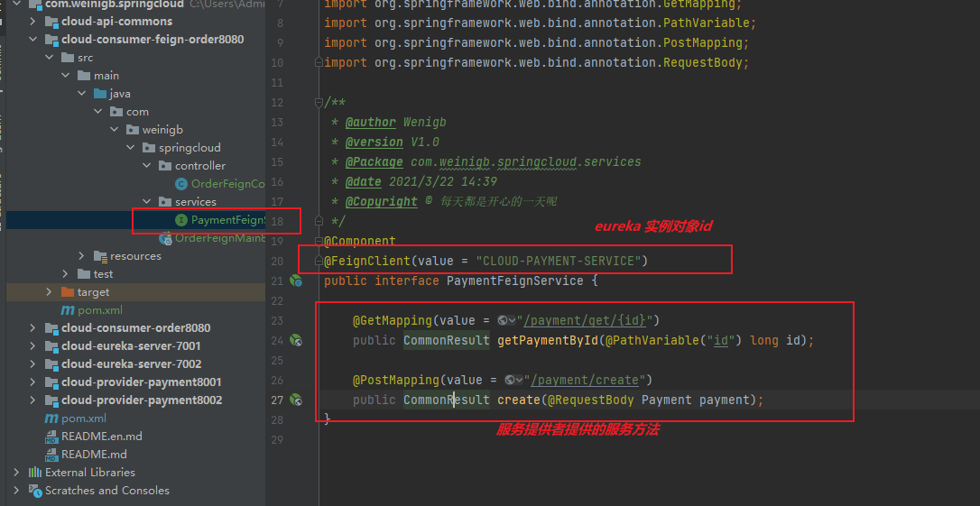Click the PathVariable import on line 8
The height and width of the screenshot is (506, 980).
click(705, 23)
